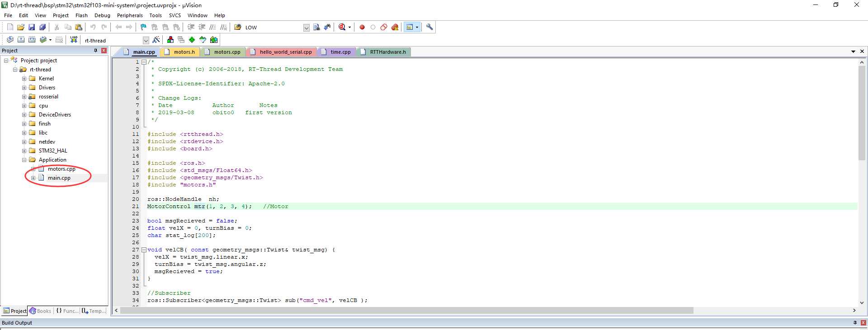This screenshot has height=330, width=868.
Task: Pin the Project panel with auto-hide pushpin
Action: [x=95, y=51]
